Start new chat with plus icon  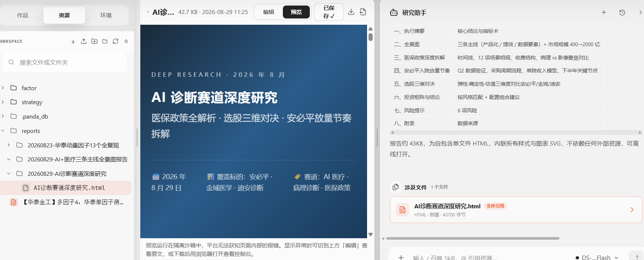pos(604,12)
